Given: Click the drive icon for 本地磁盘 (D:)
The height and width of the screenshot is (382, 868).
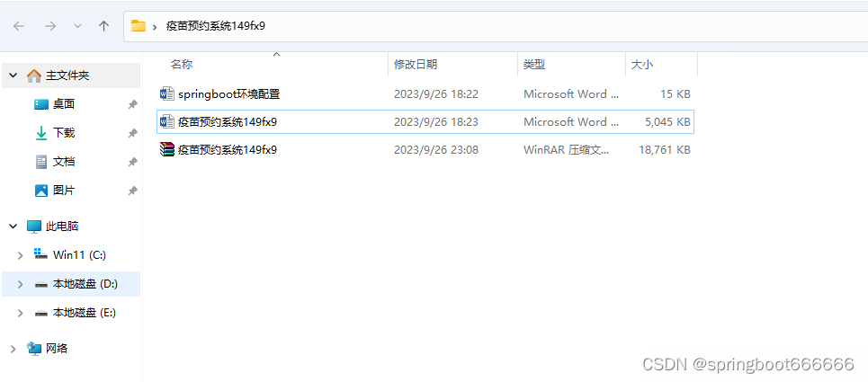Looking at the screenshot, I should [41, 285].
